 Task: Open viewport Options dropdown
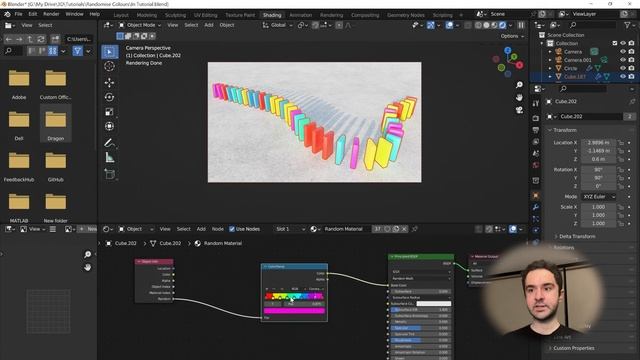pos(512,36)
